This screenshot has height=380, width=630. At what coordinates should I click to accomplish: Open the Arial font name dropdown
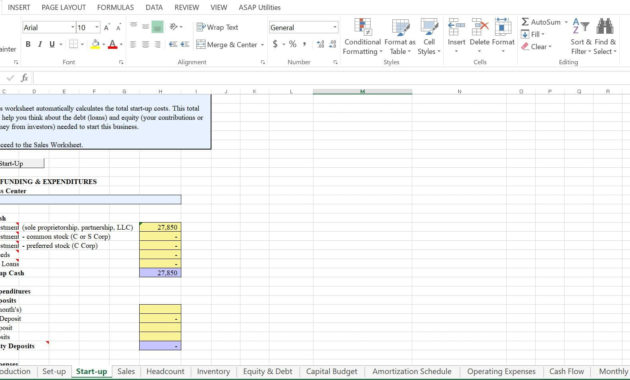click(73, 27)
